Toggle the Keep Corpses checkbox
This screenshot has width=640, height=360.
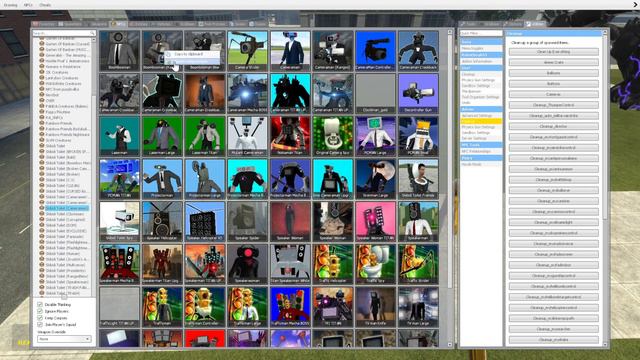pos(40,318)
